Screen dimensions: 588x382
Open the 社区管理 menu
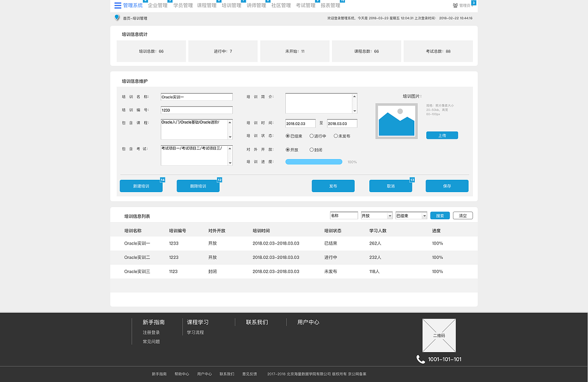pos(281,6)
